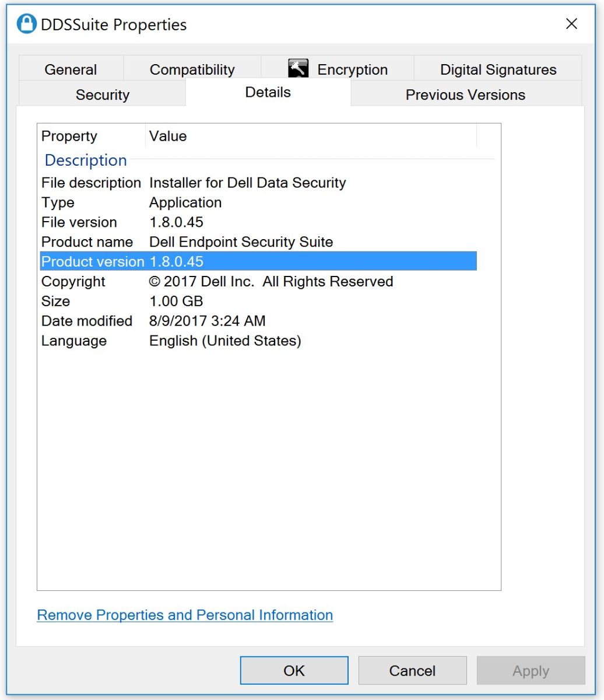
Task: Click the Value column header
Action: tap(168, 136)
